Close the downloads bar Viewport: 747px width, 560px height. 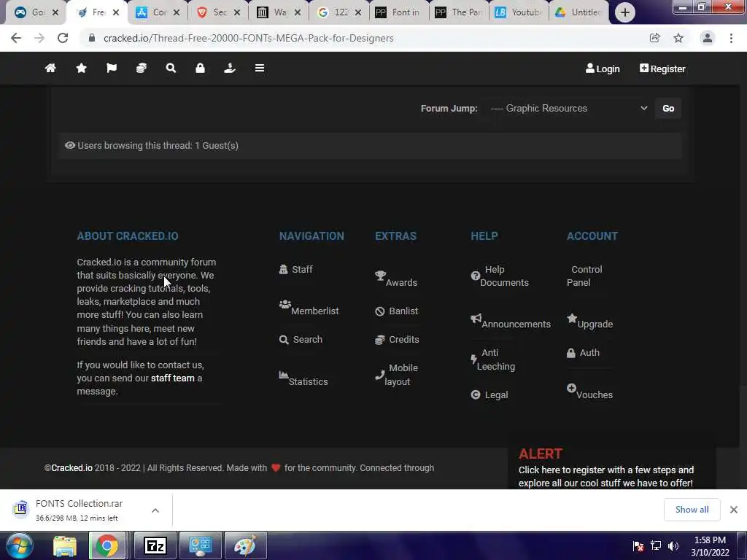click(x=734, y=510)
